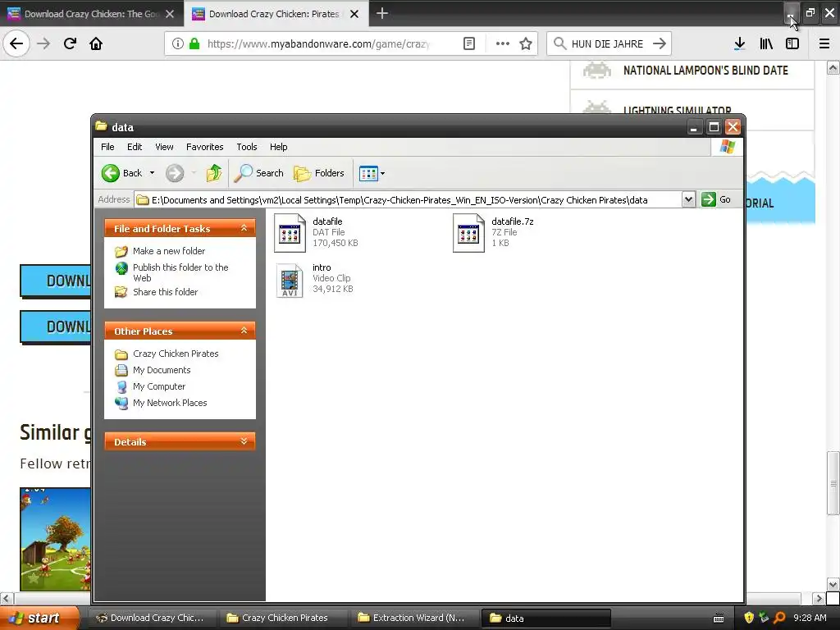Screen dimensions: 840x630
Task: Open My Computer in Other Places
Action: pos(159,386)
